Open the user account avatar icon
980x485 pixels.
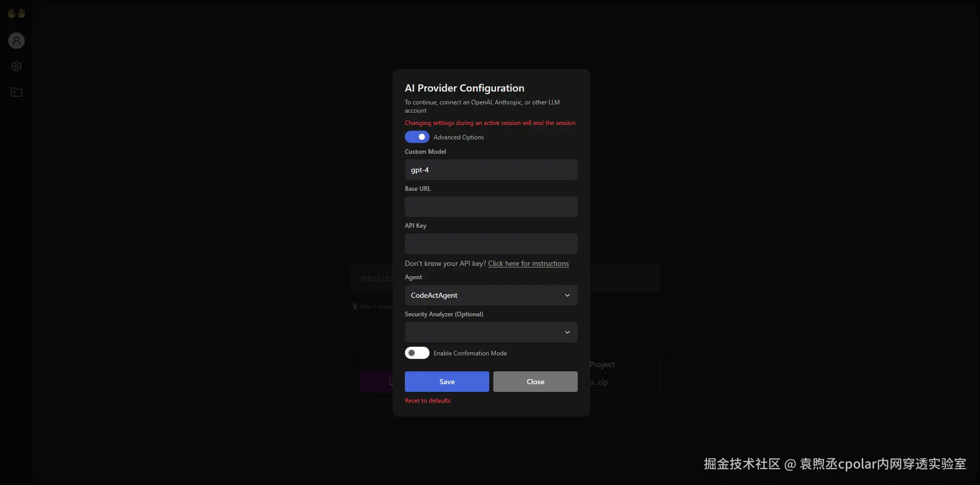pyautogui.click(x=16, y=41)
